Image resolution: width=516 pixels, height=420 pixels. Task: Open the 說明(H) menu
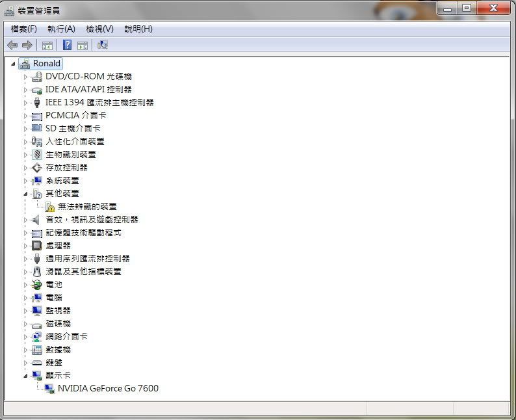point(138,29)
